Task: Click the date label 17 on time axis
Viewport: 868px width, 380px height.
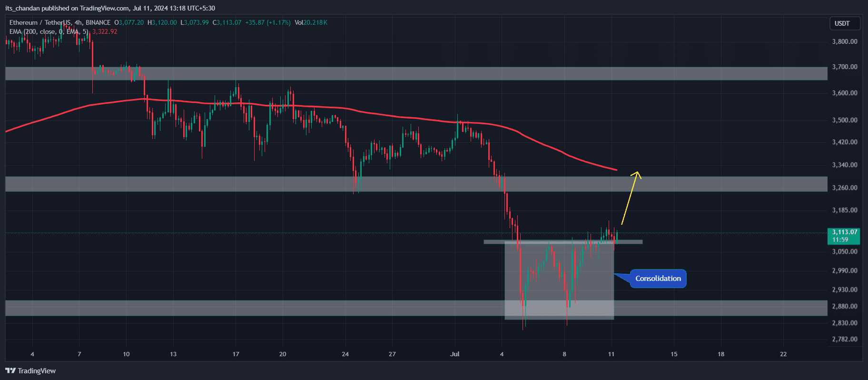Action: tap(236, 354)
